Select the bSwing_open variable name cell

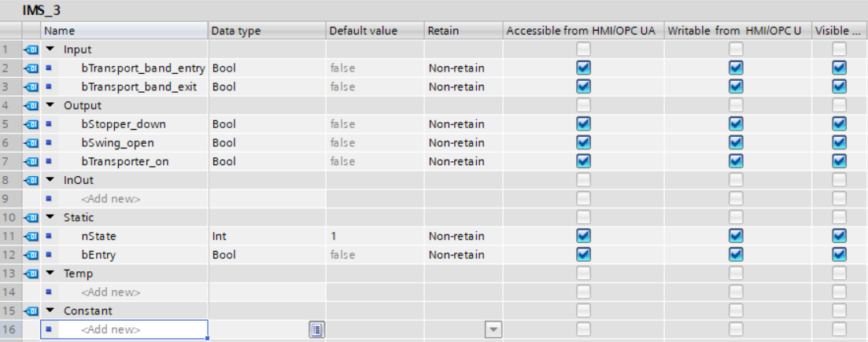117,143
